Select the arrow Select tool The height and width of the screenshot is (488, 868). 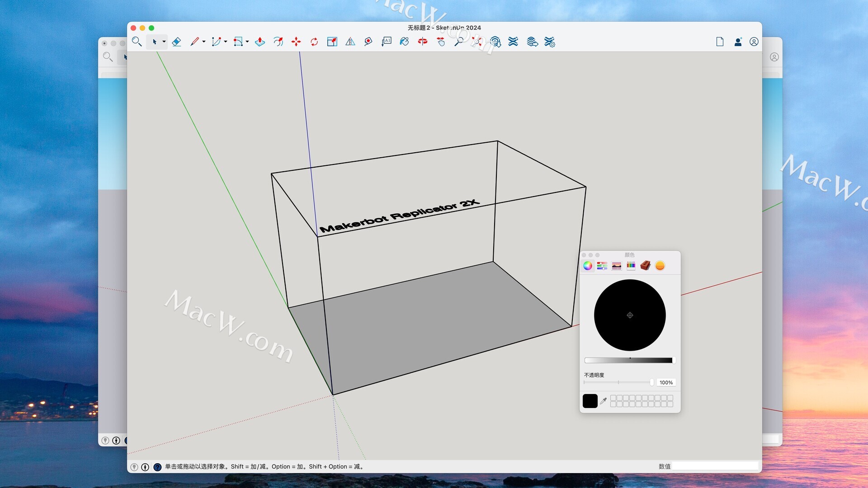155,42
